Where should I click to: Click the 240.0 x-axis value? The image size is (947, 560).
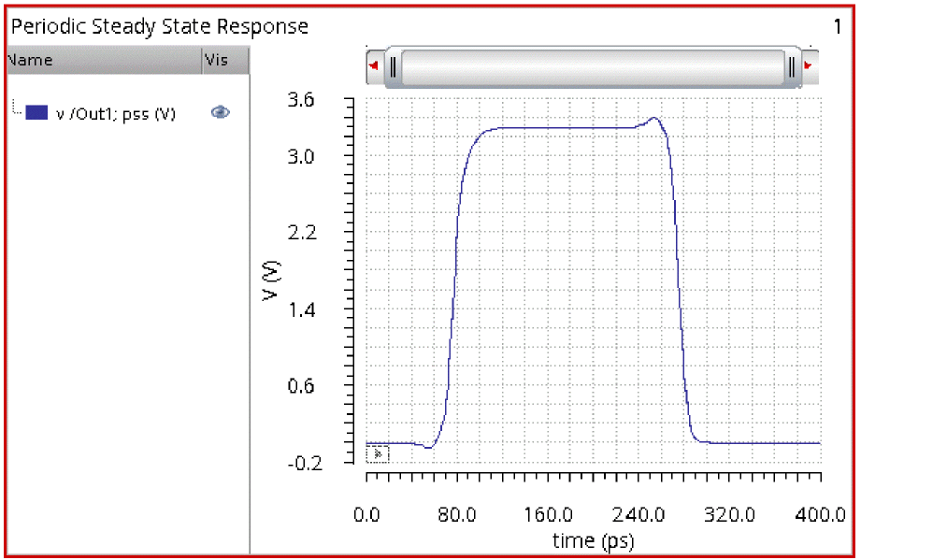pos(639,515)
